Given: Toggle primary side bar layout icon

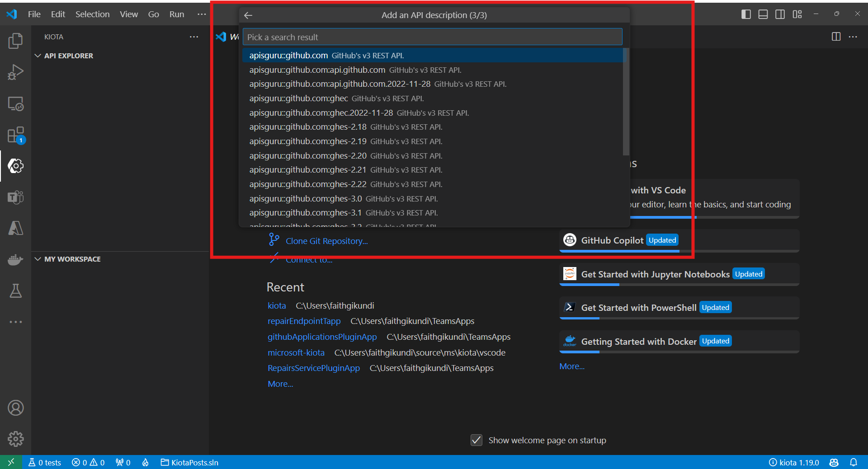Looking at the screenshot, I should pyautogui.click(x=746, y=14).
